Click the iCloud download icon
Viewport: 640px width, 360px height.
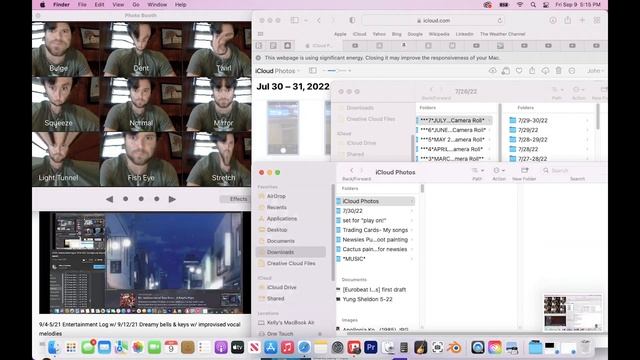(545, 71)
